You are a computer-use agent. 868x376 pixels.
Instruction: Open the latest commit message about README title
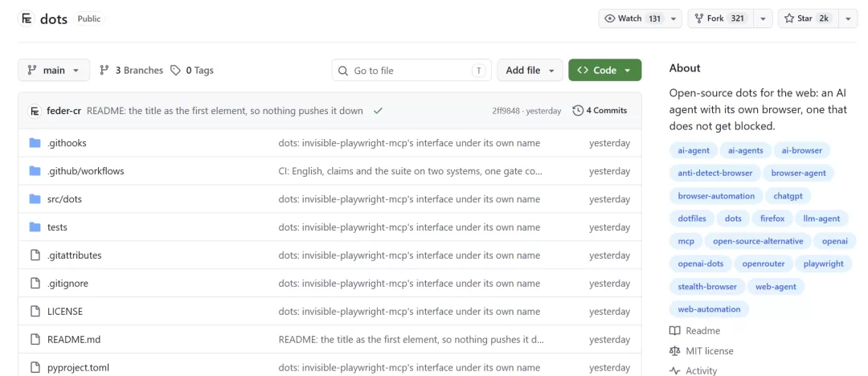[x=225, y=111]
